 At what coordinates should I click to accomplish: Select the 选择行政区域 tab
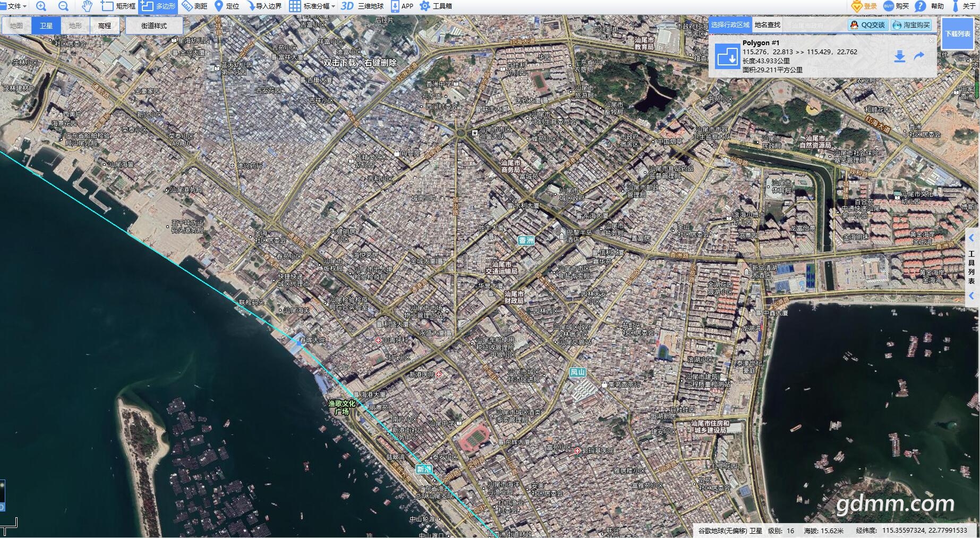(x=730, y=25)
